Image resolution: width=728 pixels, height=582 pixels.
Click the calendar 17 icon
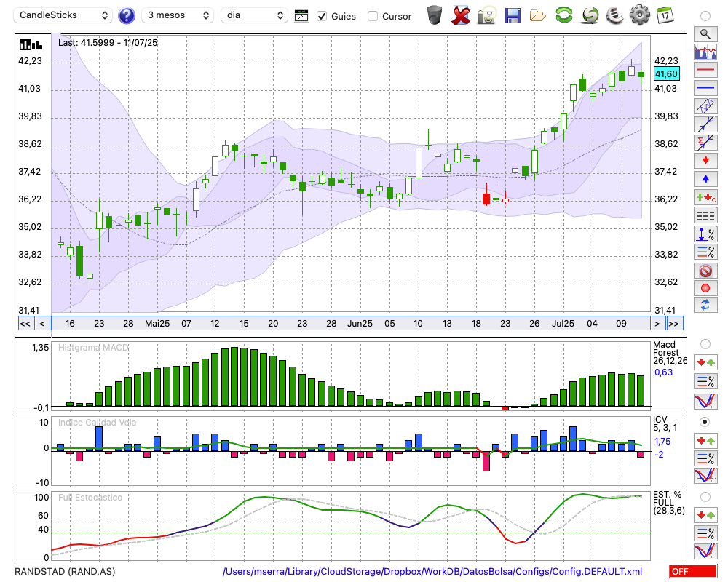[665, 15]
